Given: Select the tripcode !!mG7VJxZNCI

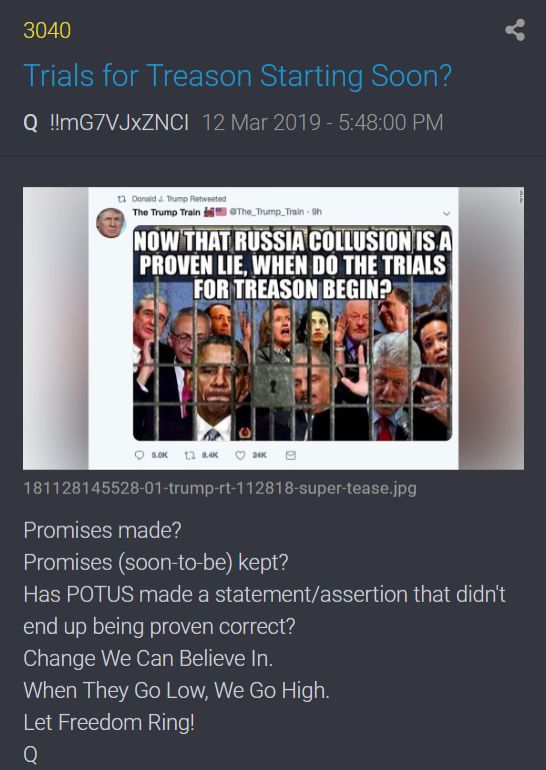Looking at the screenshot, I should click(x=119, y=123).
